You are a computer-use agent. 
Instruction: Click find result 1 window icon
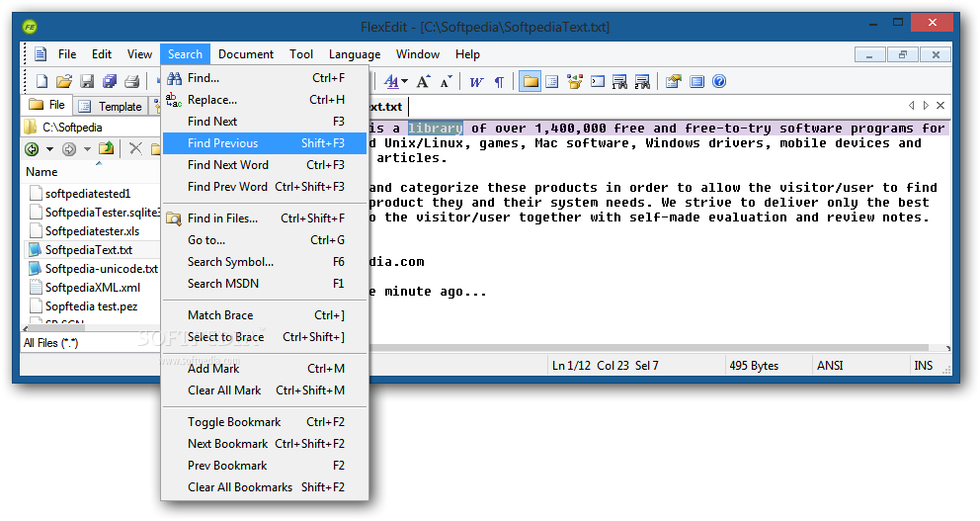[619, 81]
